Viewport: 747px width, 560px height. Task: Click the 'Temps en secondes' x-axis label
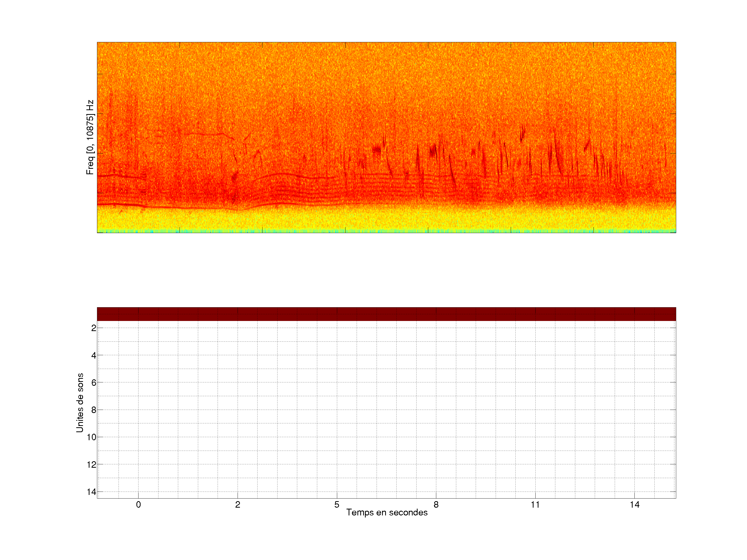pos(387,512)
